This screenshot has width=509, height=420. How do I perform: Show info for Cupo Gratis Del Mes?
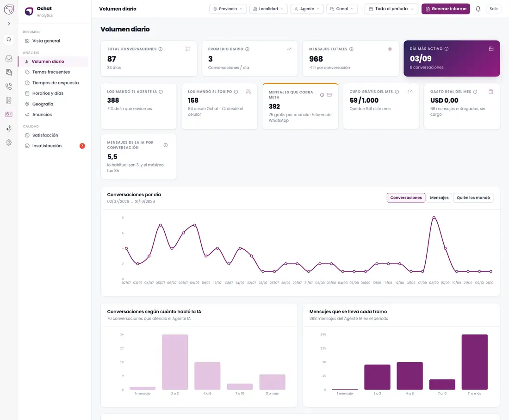[x=397, y=92]
